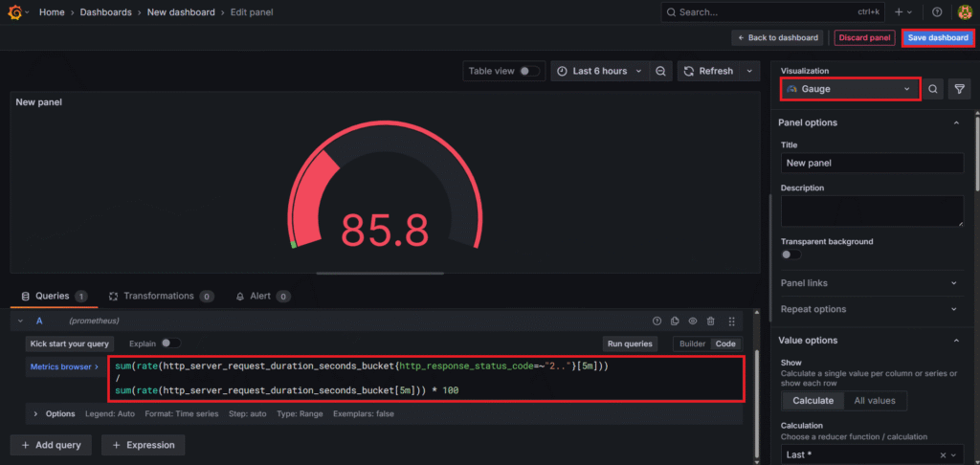Click Discard panel button
The height and width of the screenshot is (465, 980).
864,37
